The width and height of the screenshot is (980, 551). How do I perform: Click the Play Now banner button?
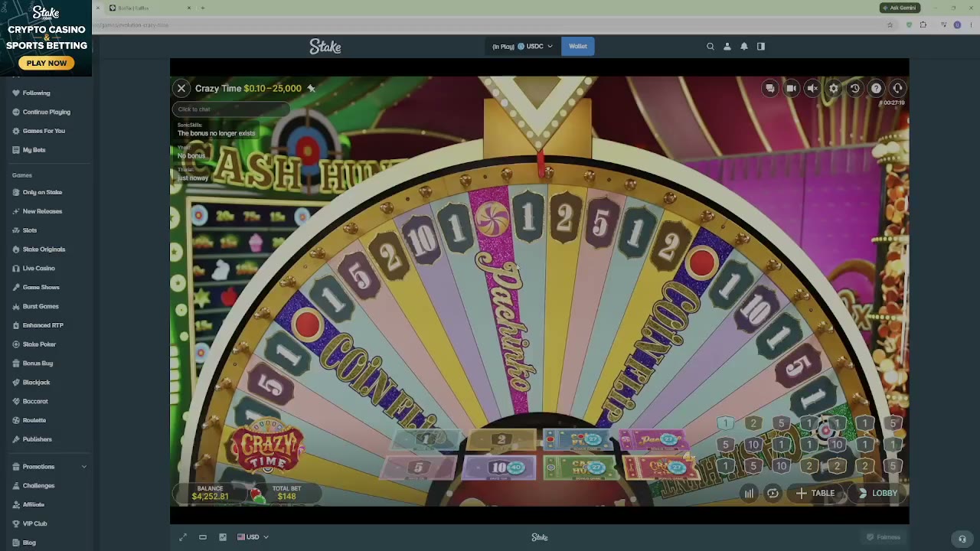[x=47, y=63]
